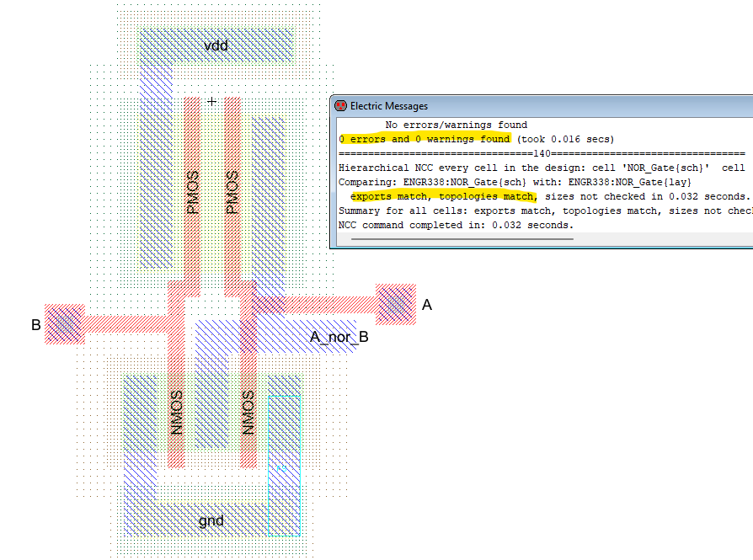Click the messages window horizontal scrollbar

coord(462,239)
